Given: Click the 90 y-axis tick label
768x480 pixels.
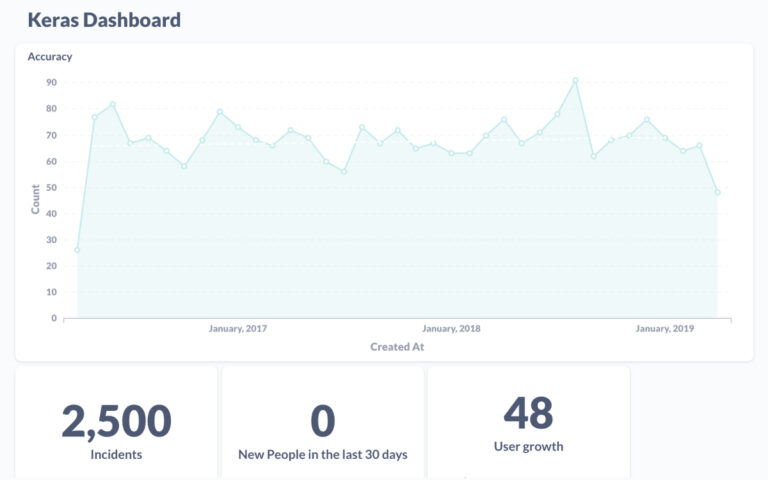Looking at the screenshot, I should [51, 82].
